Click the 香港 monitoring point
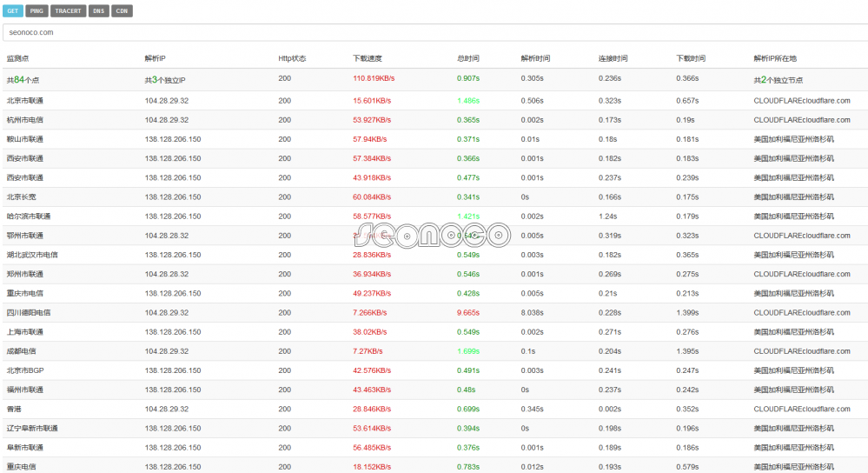This screenshot has width=868, height=473. click(x=14, y=409)
